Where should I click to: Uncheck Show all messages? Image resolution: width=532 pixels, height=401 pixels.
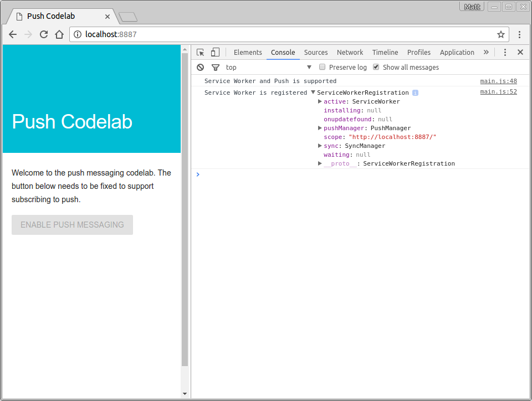(x=376, y=67)
